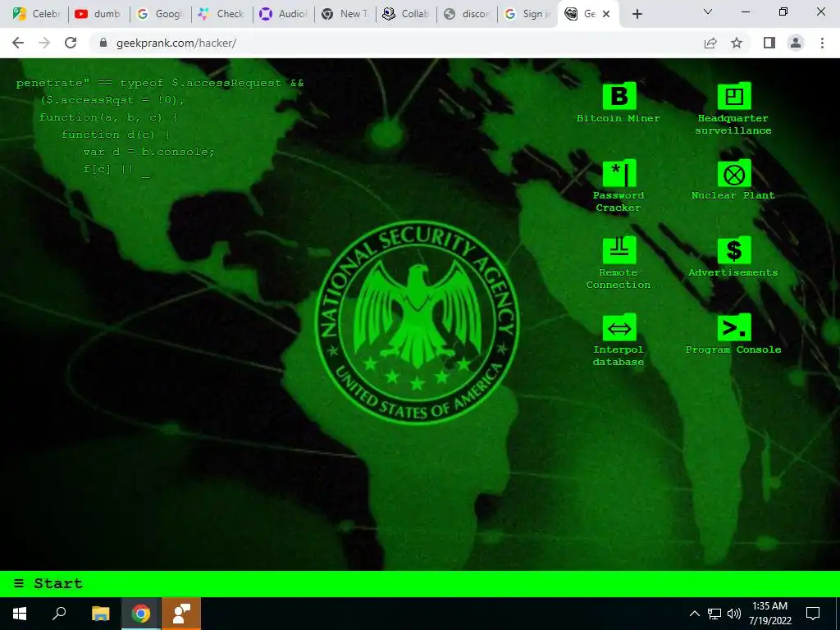The image size is (840, 630).
Task: Open the Advertisements dollar icon
Action: point(733,251)
